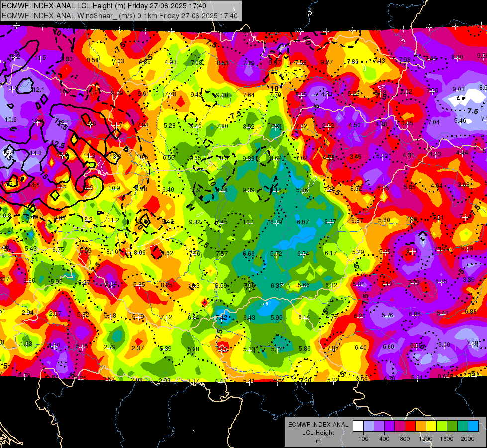The width and height of the screenshot is (487, 448).
Task: Click the 4.77 grid value
Action: pos(332,317)
